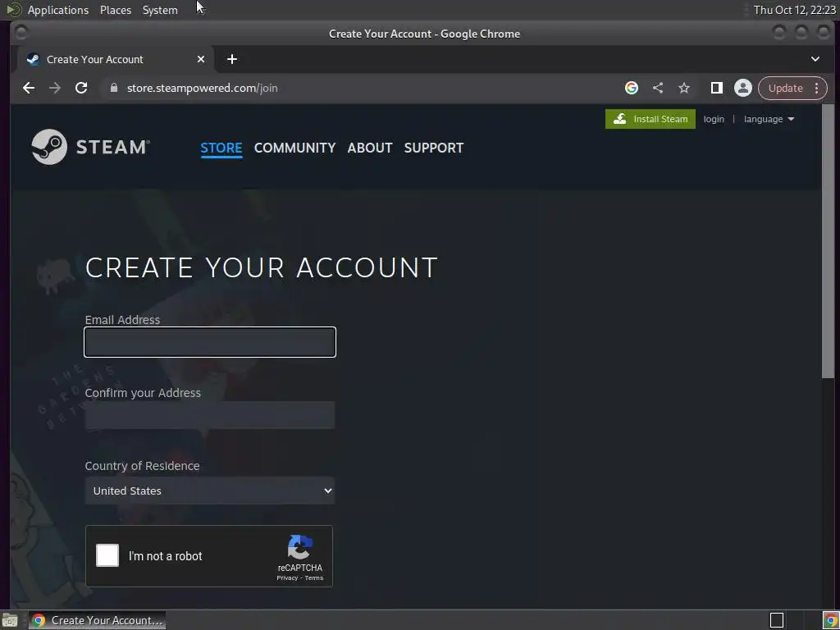Bookmark this page with the star icon
The width and height of the screenshot is (840, 630).
click(x=684, y=88)
